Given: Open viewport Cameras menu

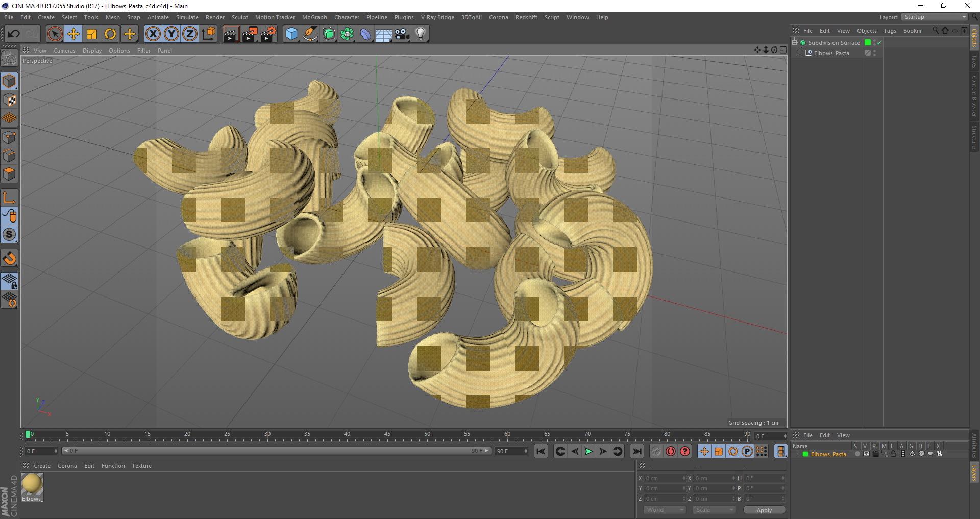Looking at the screenshot, I should click(x=64, y=51).
